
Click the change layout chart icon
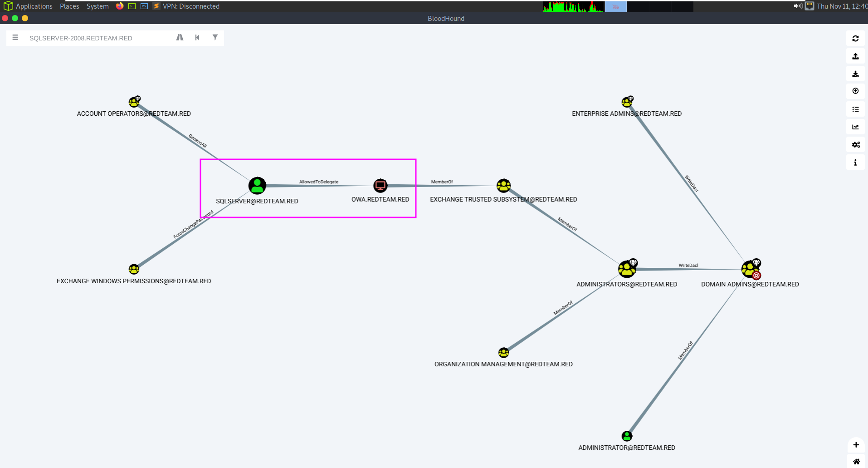click(x=855, y=127)
